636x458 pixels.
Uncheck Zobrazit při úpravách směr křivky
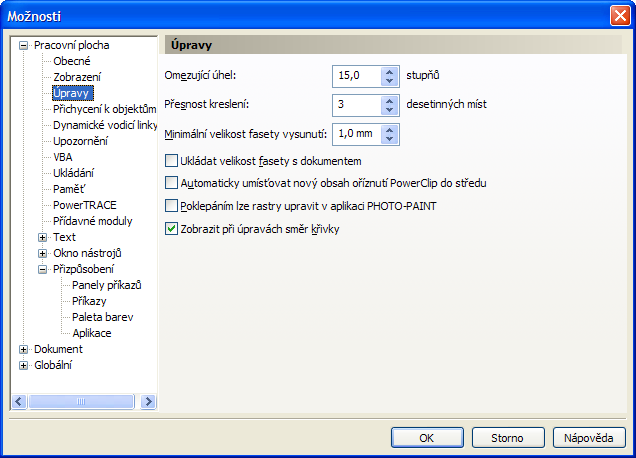click(171, 229)
